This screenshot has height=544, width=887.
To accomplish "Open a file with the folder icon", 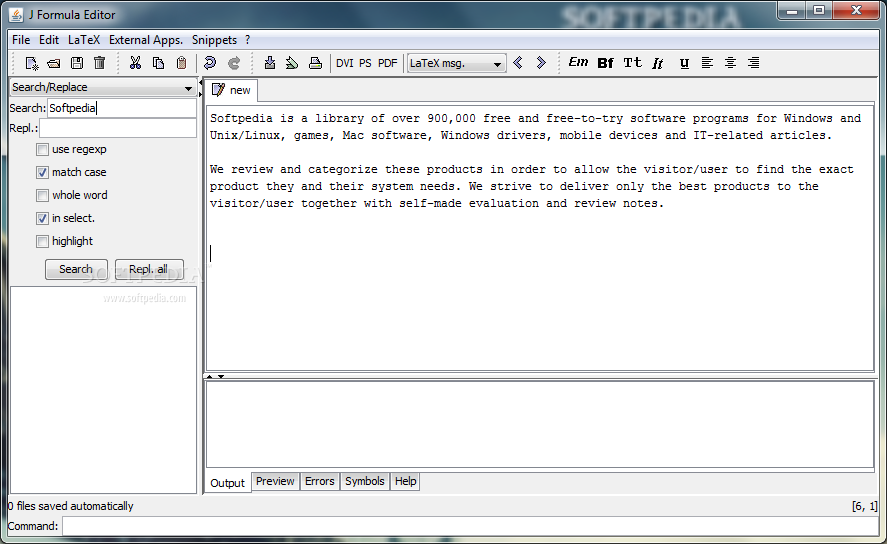I will pyautogui.click(x=54, y=63).
